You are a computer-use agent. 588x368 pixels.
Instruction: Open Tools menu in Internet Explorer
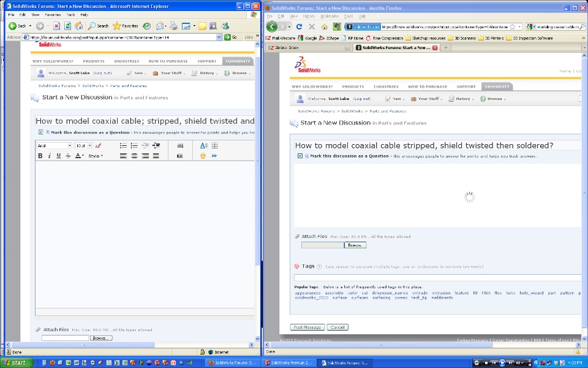pyautogui.click(x=70, y=15)
